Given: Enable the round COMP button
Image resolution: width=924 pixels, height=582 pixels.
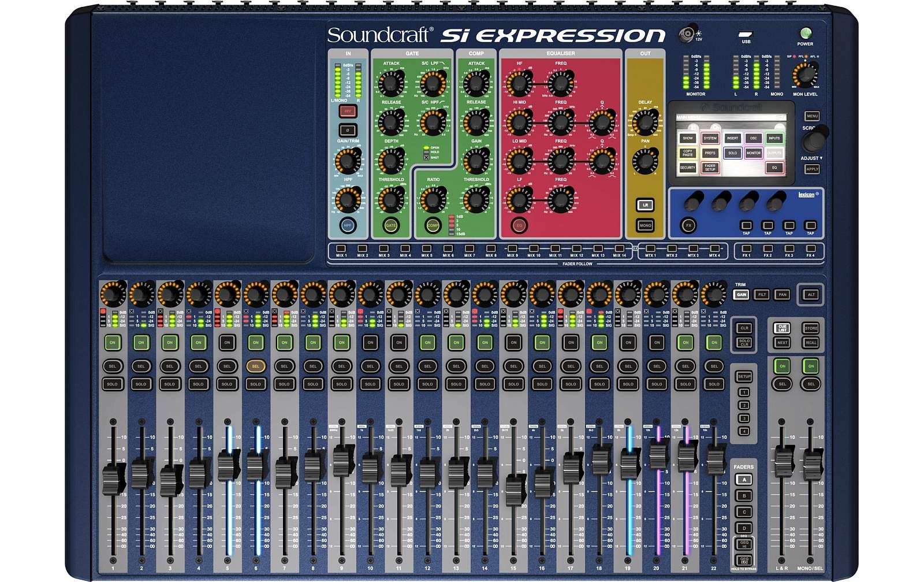Looking at the screenshot, I should [x=433, y=225].
